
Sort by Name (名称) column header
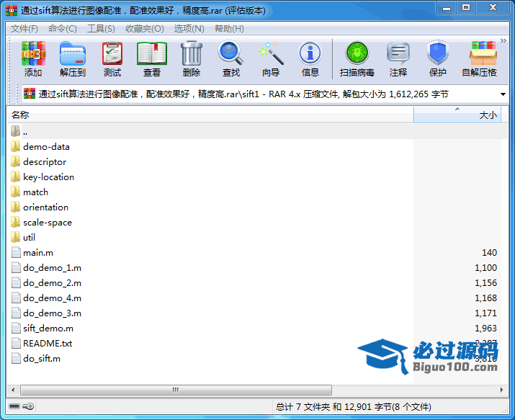tap(210, 115)
